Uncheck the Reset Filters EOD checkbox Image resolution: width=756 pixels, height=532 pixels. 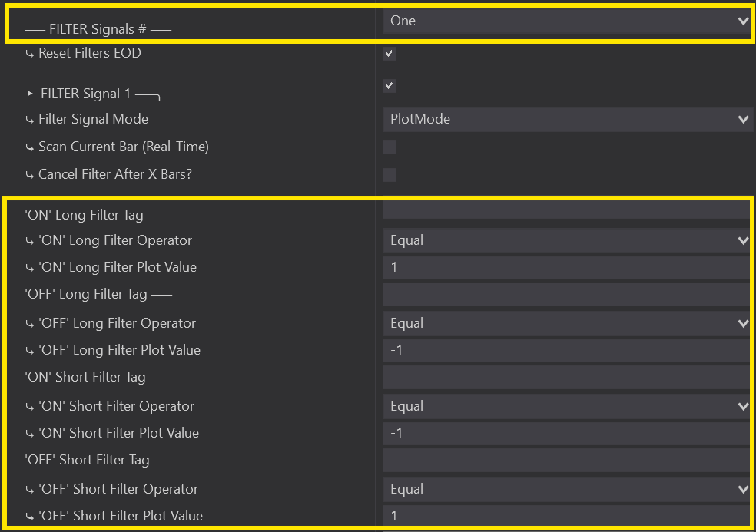coord(390,54)
